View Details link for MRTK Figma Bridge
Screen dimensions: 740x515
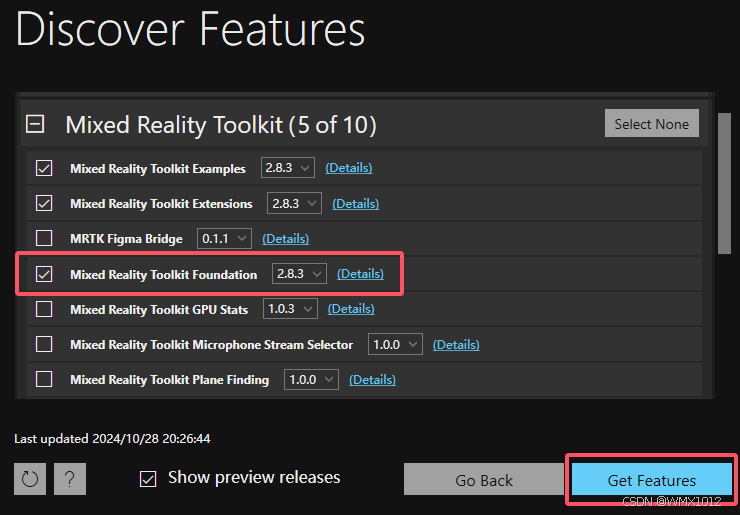pyautogui.click(x=286, y=238)
